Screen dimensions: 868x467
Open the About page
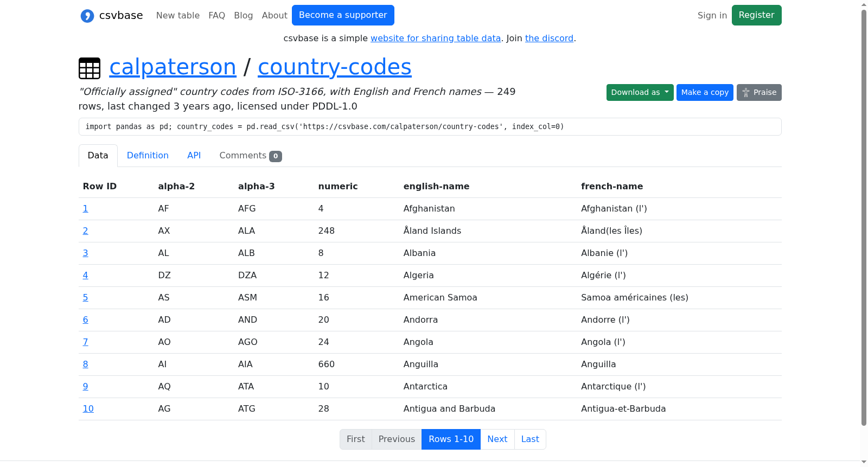click(x=275, y=15)
